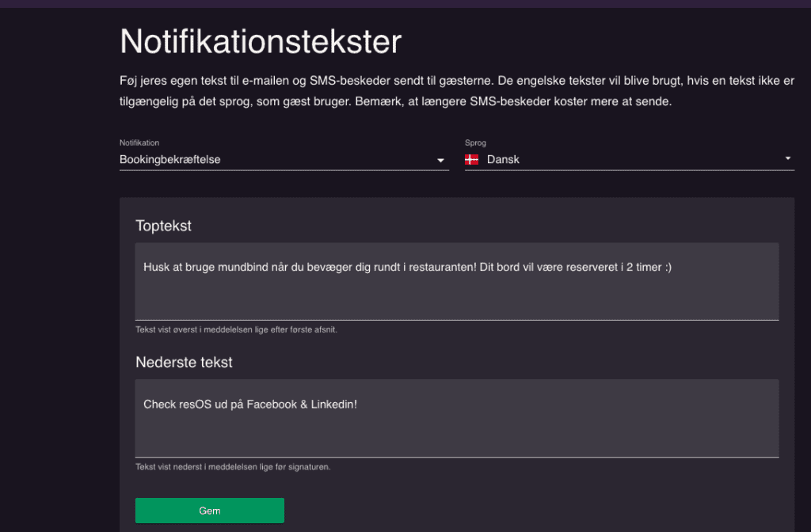
Task: Click into the Nederste tekst text area
Action: 457,418
